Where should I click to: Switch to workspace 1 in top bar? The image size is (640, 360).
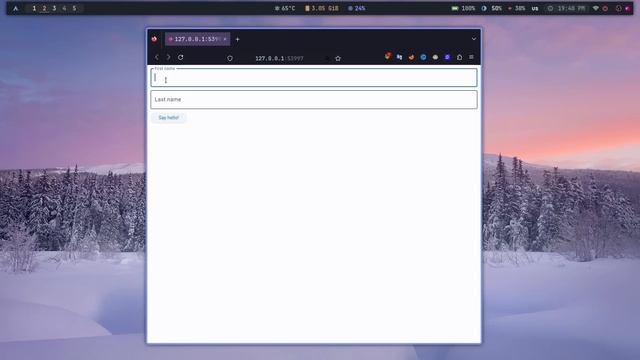pos(34,8)
